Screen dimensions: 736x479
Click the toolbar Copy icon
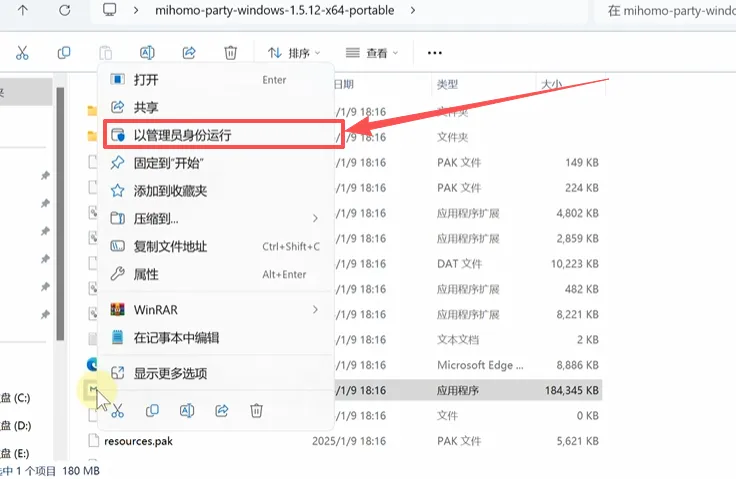[64, 53]
